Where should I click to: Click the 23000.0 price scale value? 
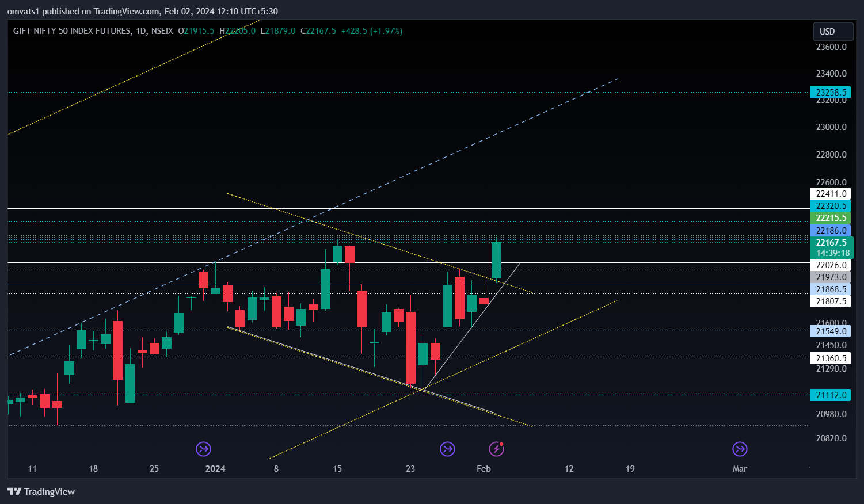click(831, 127)
